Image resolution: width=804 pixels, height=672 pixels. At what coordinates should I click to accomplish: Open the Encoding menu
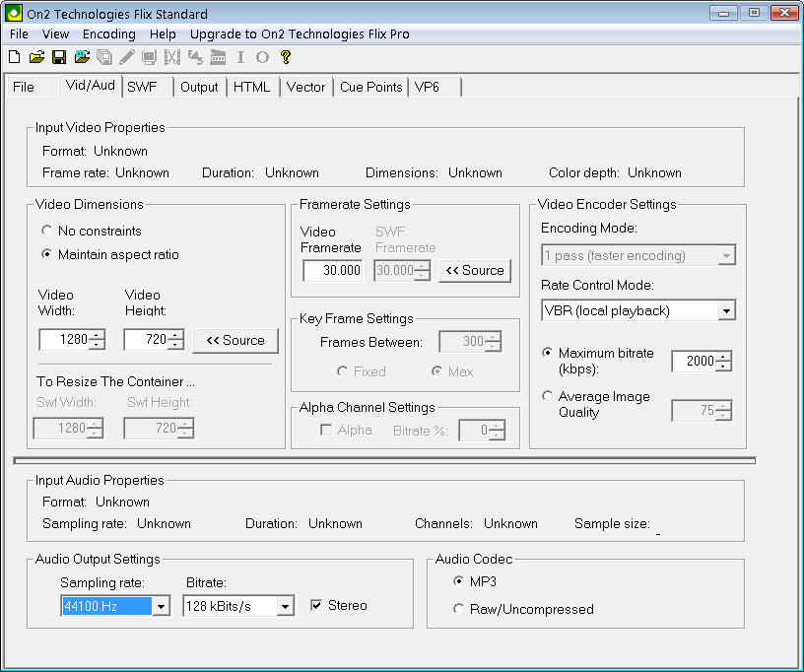[x=108, y=34]
